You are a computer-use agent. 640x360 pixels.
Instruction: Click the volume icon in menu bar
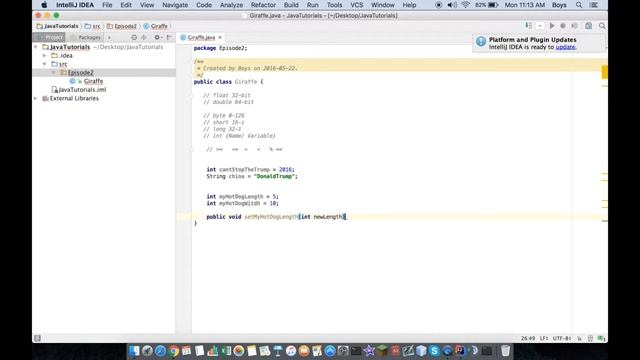452,5
